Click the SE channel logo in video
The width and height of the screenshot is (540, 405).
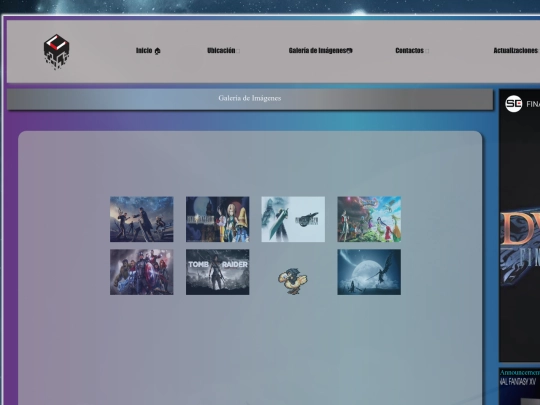[x=513, y=104]
